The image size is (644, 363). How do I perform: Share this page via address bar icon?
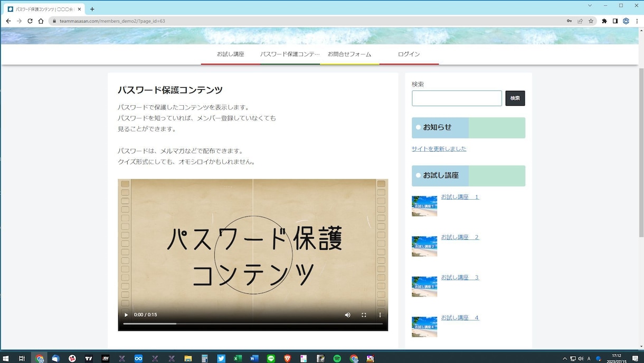tap(580, 21)
